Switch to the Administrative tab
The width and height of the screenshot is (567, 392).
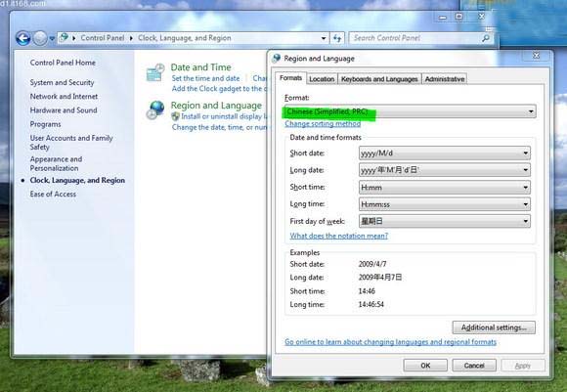(x=445, y=79)
